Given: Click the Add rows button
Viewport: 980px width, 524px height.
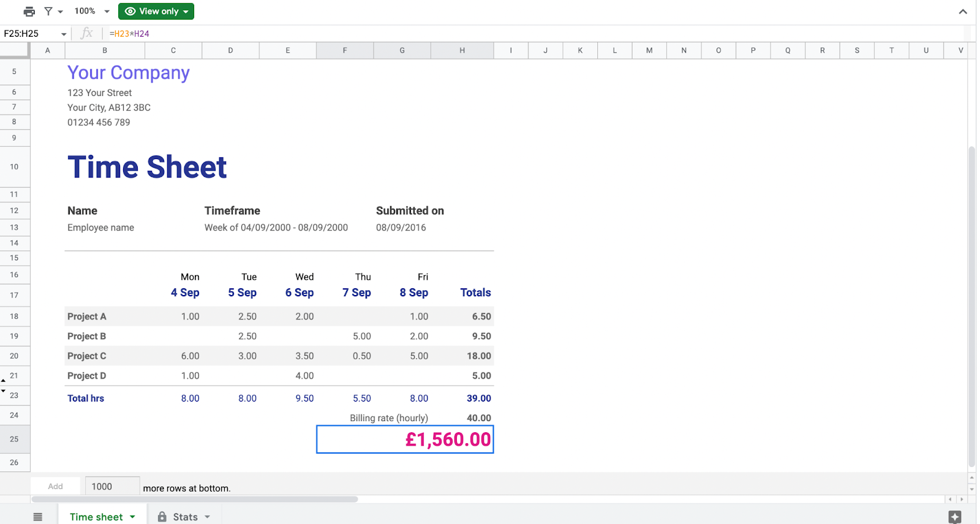Looking at the screenshot, I should 55,486.
